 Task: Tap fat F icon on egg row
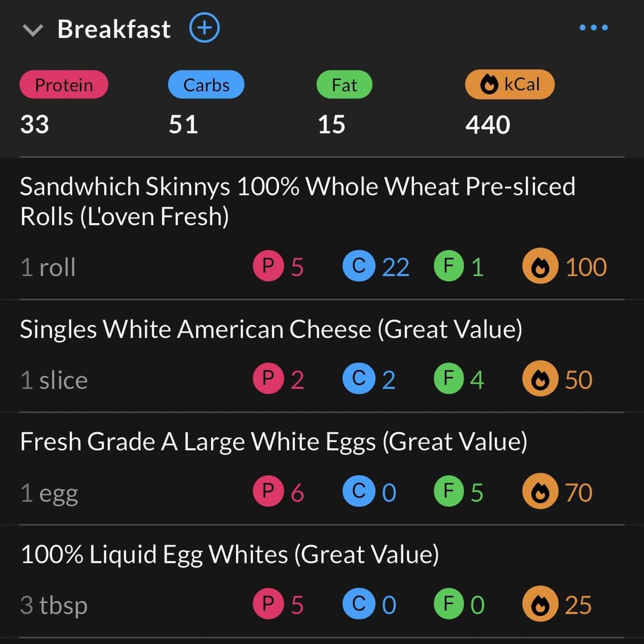click(449, 493)
